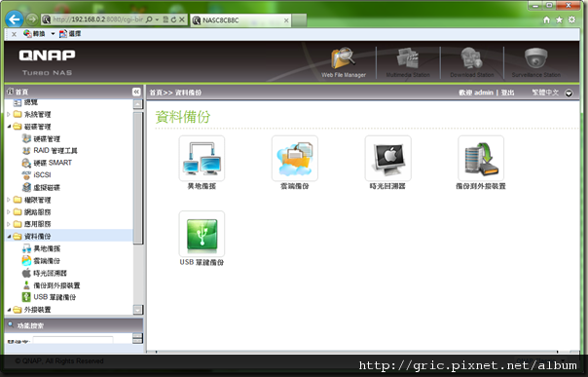Click the sidebar scrollbar thumb
Image resolution: width=588 pixels, height=377 pixels.
[x=138, y=177]
